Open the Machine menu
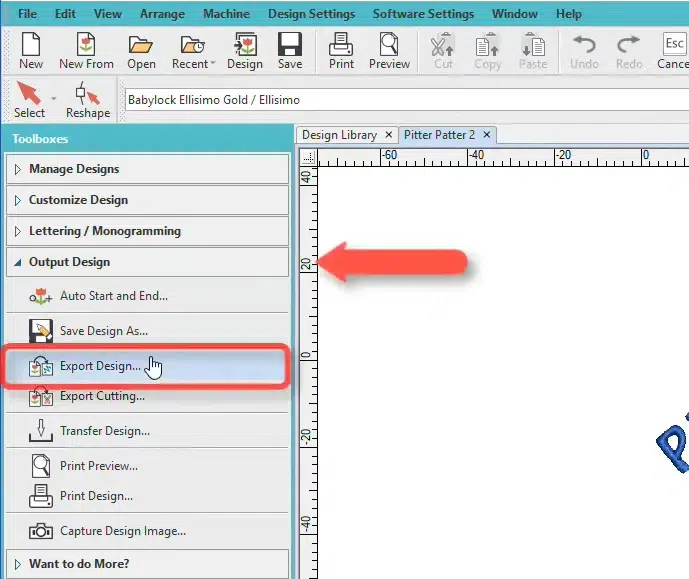 pyautogui.click(x=226, y=14)
